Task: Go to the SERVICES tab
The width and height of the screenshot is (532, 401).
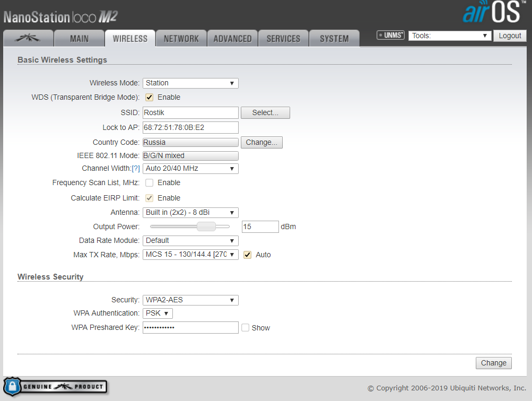Action: tap(283, 38)
